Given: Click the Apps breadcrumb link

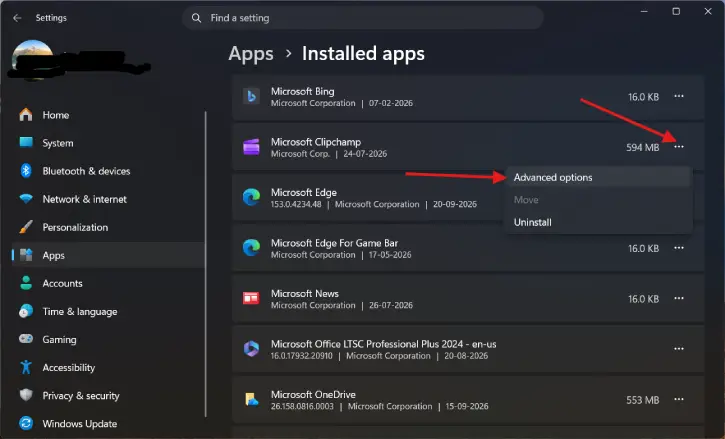Looking at the screenshot, I should (251, 54).
